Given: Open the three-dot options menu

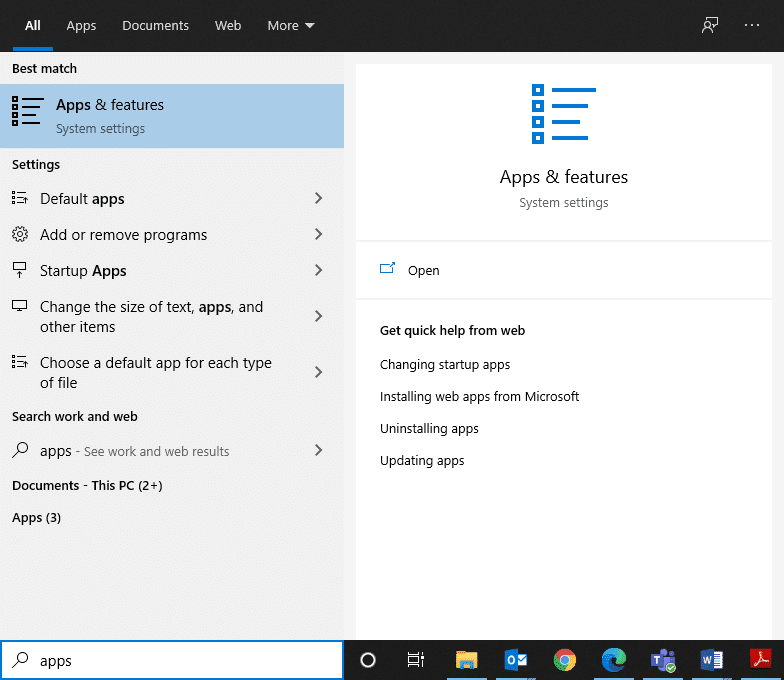Looking at the screenshot, I should [752, 25].
